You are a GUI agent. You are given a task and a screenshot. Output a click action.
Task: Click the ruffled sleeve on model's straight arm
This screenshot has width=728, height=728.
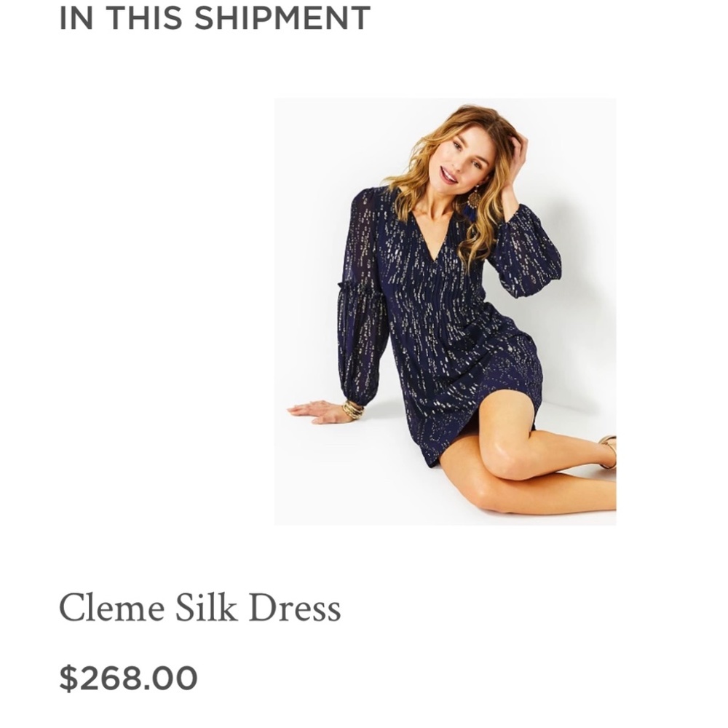click(360, 313)
